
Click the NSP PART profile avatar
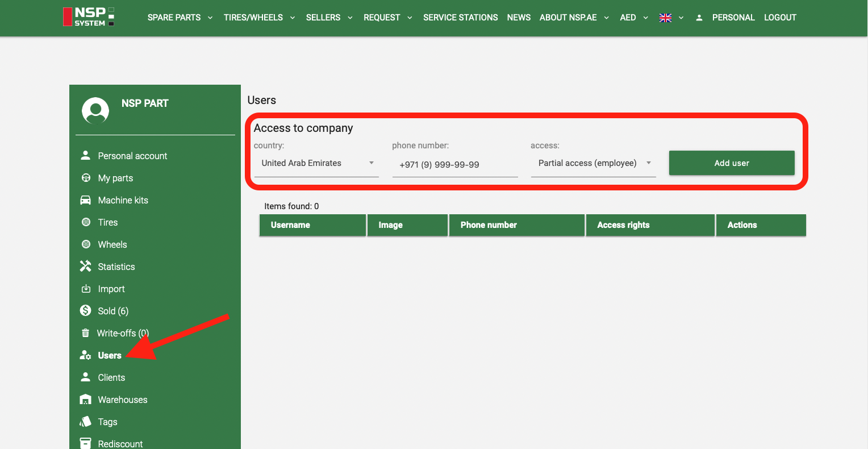pos(95,110)
